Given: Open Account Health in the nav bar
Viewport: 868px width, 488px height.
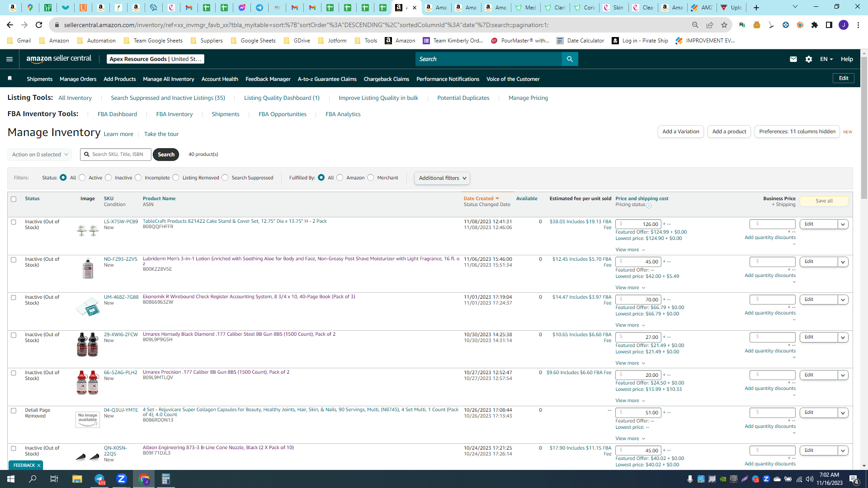Looking at the screenshot, I should tap(220, 79).
